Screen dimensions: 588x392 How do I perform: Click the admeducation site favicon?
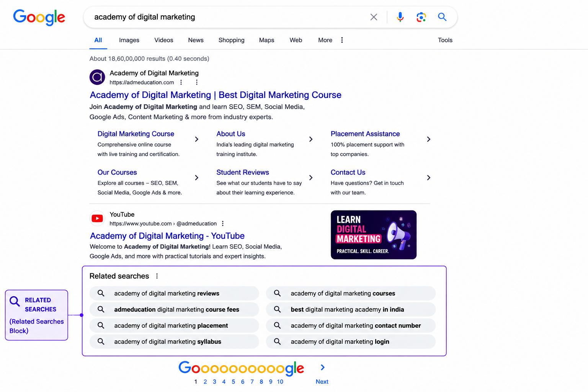click(x=97, y=77)
